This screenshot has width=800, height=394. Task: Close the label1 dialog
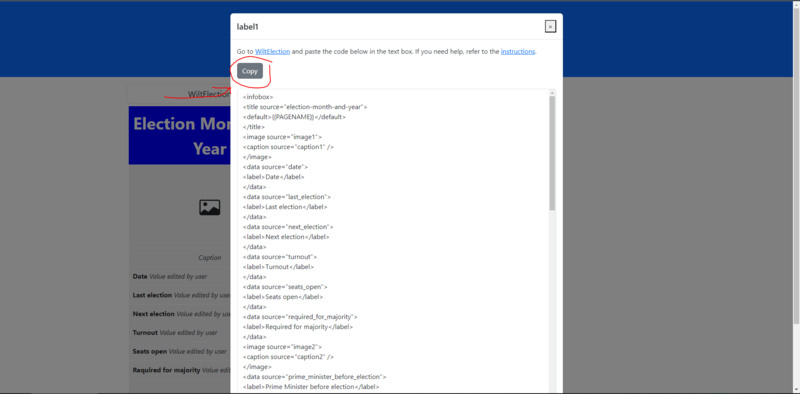pos(550,27)
